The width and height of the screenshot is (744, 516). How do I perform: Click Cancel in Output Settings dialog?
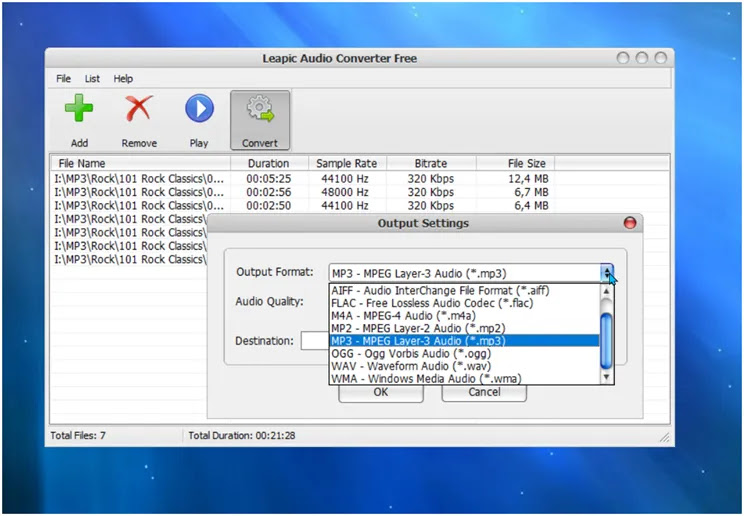(484, 393)
